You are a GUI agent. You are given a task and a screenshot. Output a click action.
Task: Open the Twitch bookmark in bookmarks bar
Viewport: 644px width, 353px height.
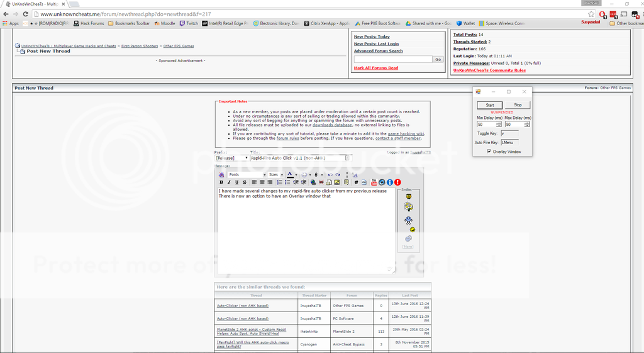pyautogui.click(x=189, y=23)
